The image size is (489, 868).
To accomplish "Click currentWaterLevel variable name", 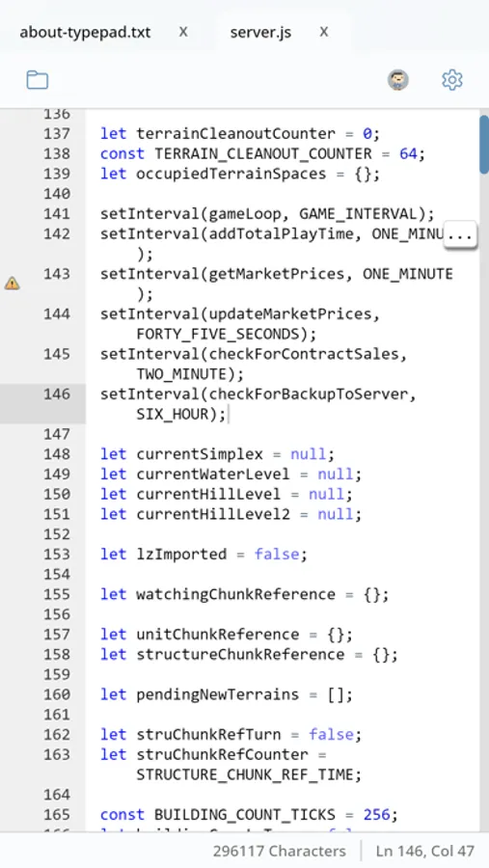I will click(213, 475).
